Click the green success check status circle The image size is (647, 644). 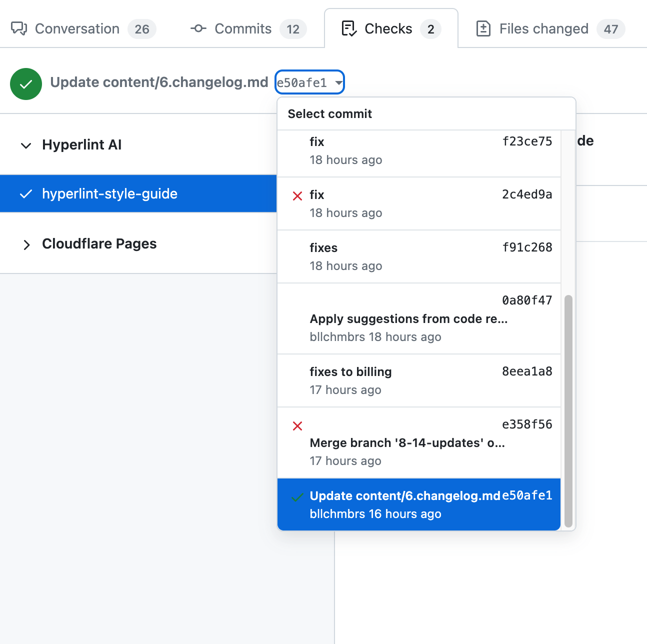pos(26,84)
